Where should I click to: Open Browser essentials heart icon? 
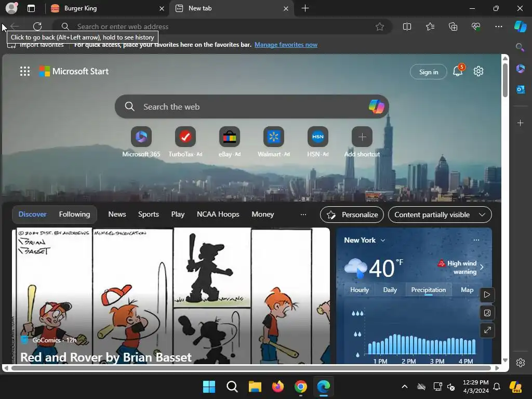click(476, 26)
